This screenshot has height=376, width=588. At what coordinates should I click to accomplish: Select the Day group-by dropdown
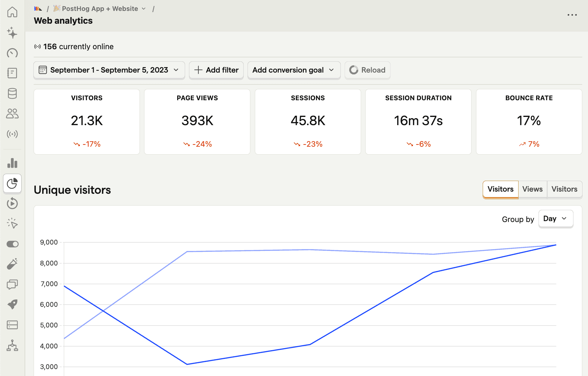coord(555,219)
